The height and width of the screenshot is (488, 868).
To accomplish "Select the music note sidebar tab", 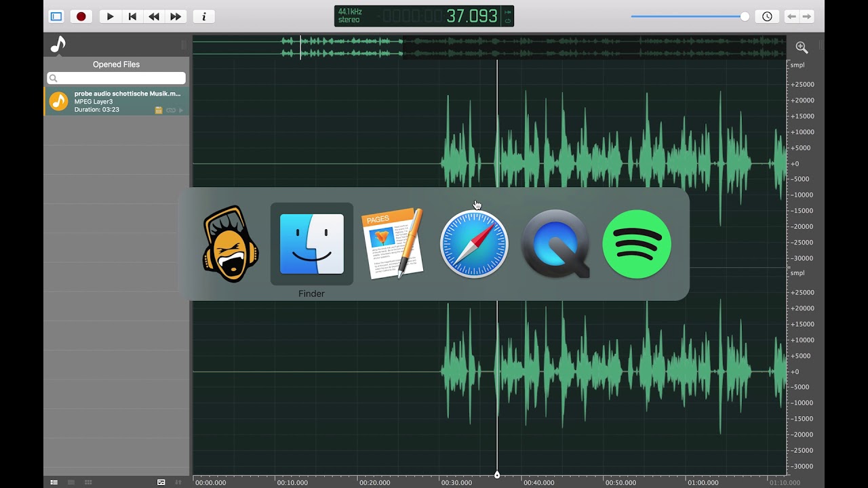I will (58, 45).
